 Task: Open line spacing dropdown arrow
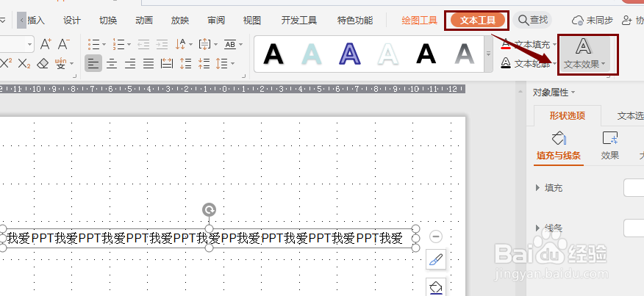point(232,64)
